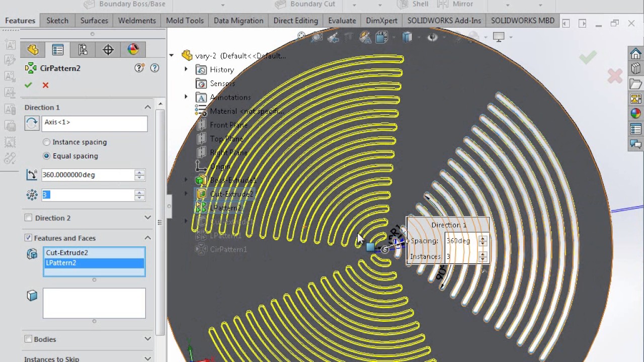Open the Custom Properties task pane icon
This screenshot has height=362, width=644.
click(636, 129)
